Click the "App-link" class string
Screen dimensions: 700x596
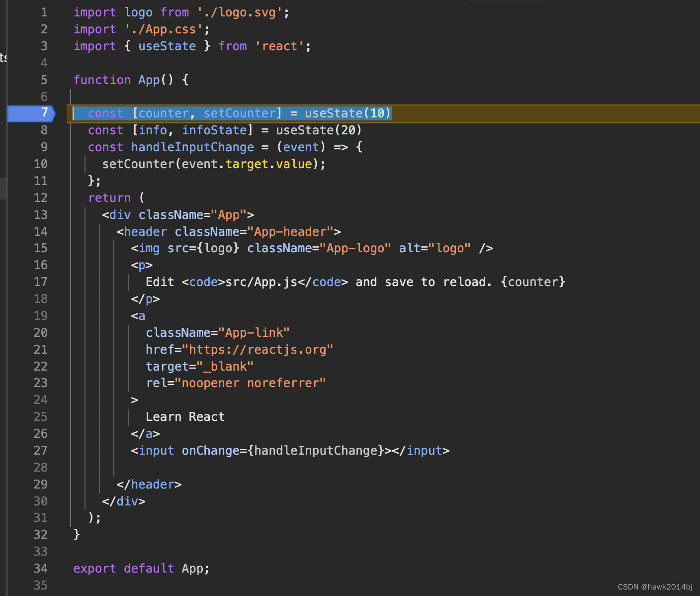point(254,333)
